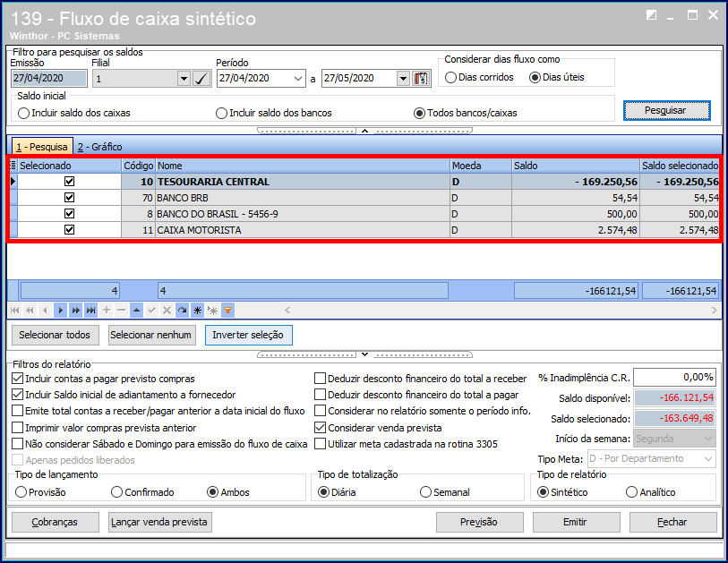Uncheck the BANCO BRB row checkbox
728x563 pixels.
click(69, 198)
